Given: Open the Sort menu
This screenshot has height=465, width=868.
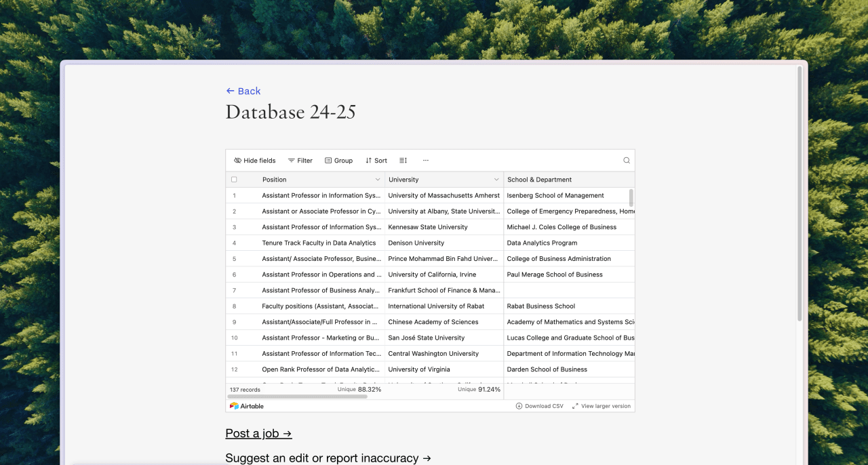Looking at the screenshot, I should 376,161.
